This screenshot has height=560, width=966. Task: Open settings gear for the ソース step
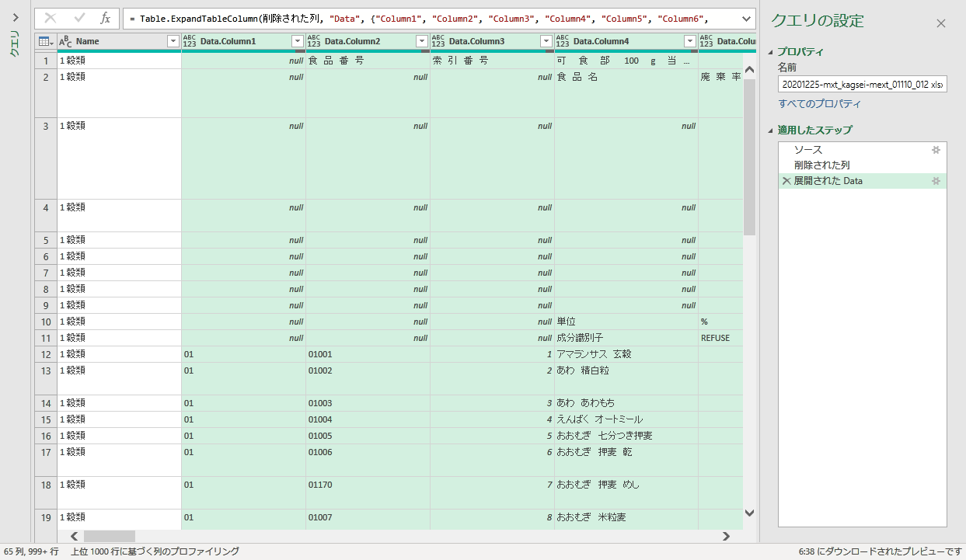936,150
